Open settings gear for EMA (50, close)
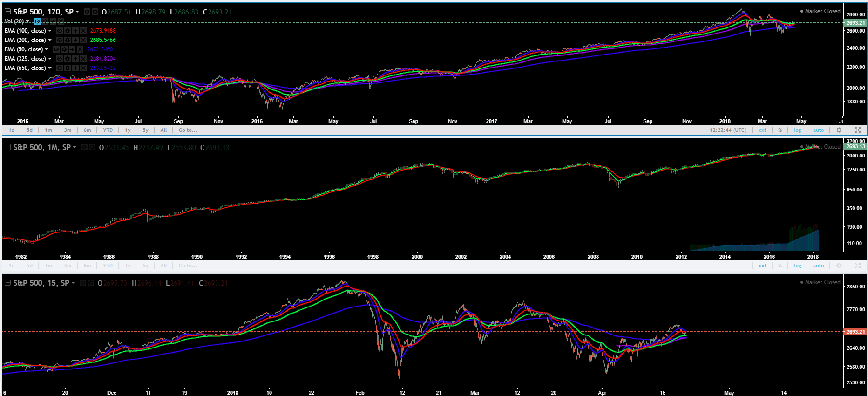 (x=64, y=49)
